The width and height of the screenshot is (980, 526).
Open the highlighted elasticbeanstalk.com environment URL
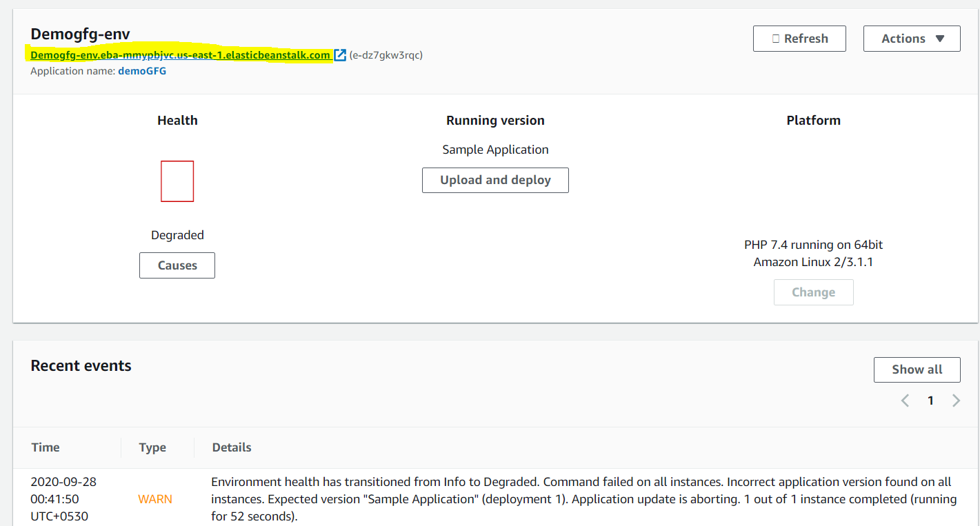[180, 55]
